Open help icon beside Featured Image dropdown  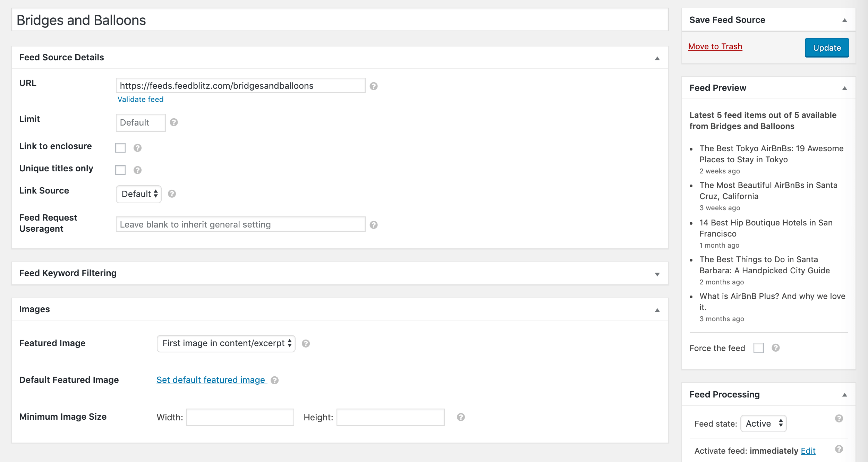point(306,343)
